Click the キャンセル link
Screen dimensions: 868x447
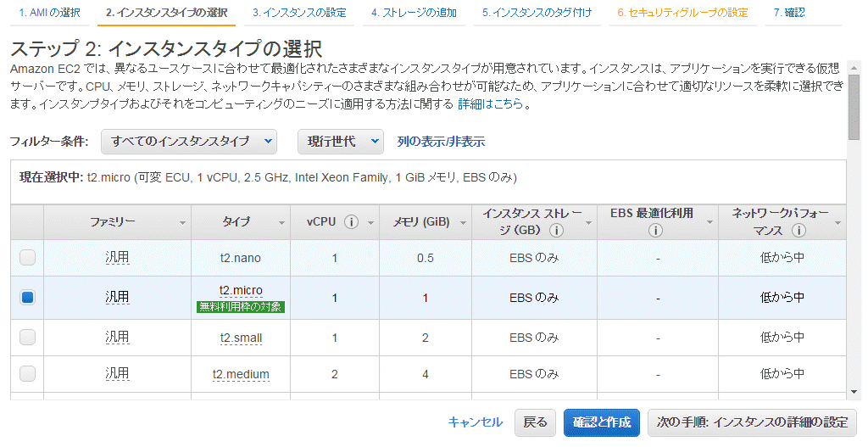pyautogui.click(x=475, y=422)
